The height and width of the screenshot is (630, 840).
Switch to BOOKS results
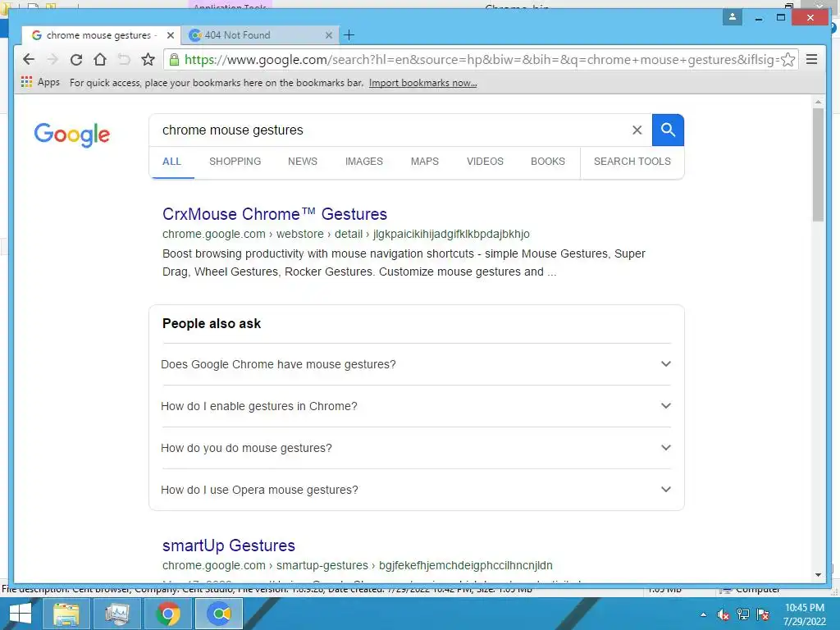coord(547,162)
